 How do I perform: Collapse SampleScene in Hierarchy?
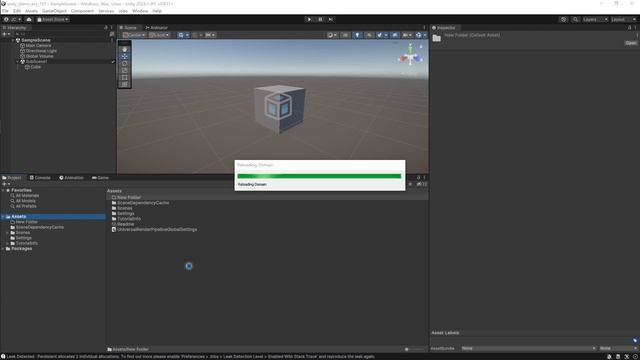(x=13, y=40)
